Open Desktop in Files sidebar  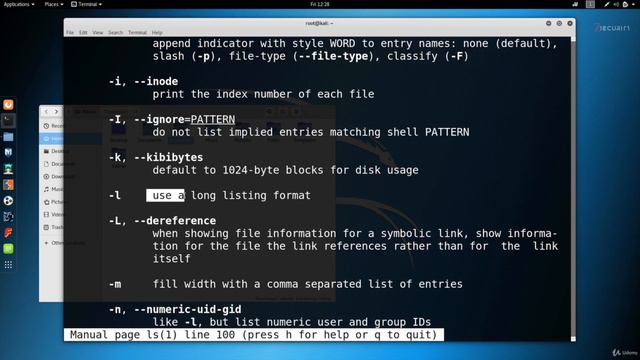[53, 151]
